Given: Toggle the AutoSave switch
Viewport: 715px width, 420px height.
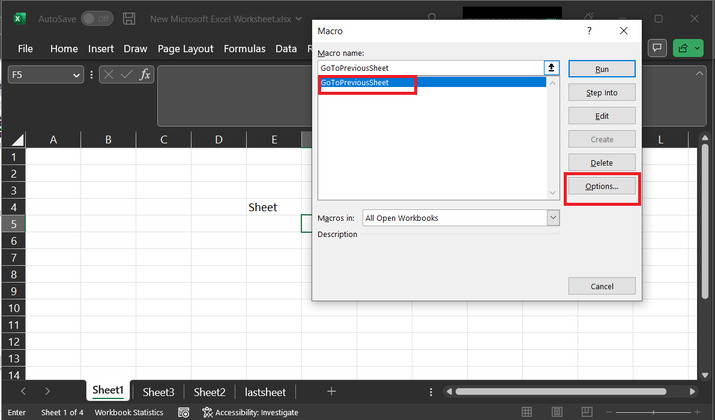Looking at the screenshot, I should pyautogui.click(x=97, y=19).
